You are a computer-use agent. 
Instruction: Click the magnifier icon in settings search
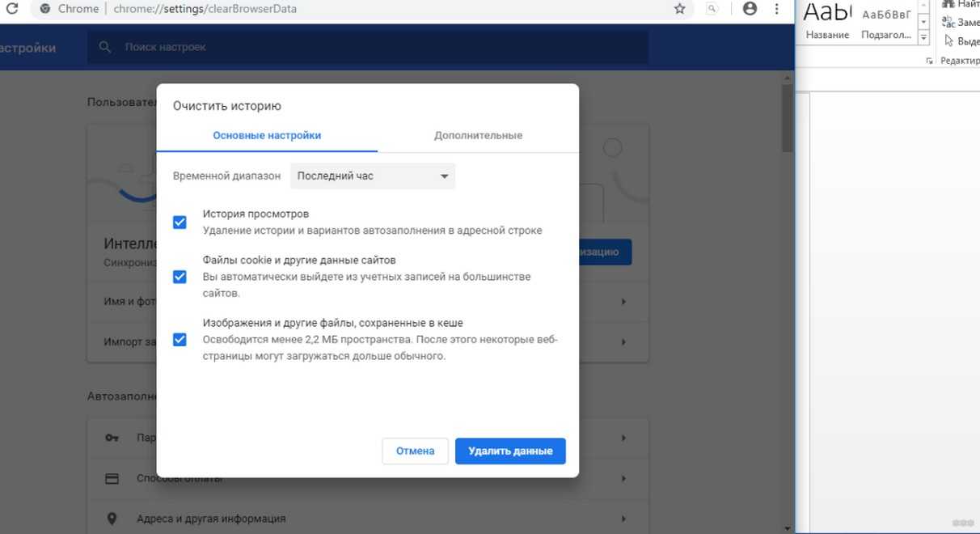pyautogui.click(x=105, y=48)
